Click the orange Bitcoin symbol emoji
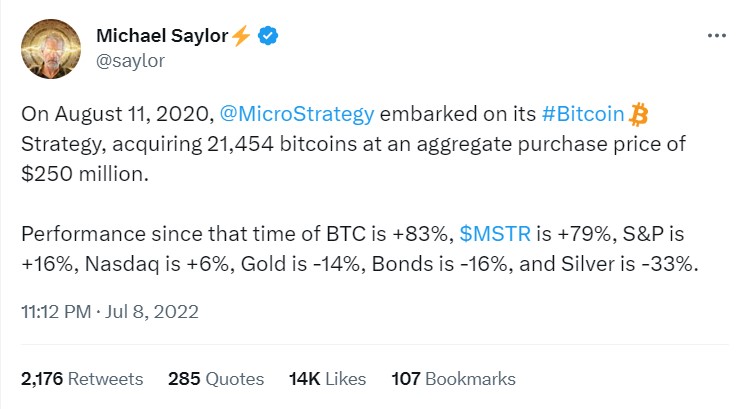Screen dimensions: 748x409 point(638,115)
